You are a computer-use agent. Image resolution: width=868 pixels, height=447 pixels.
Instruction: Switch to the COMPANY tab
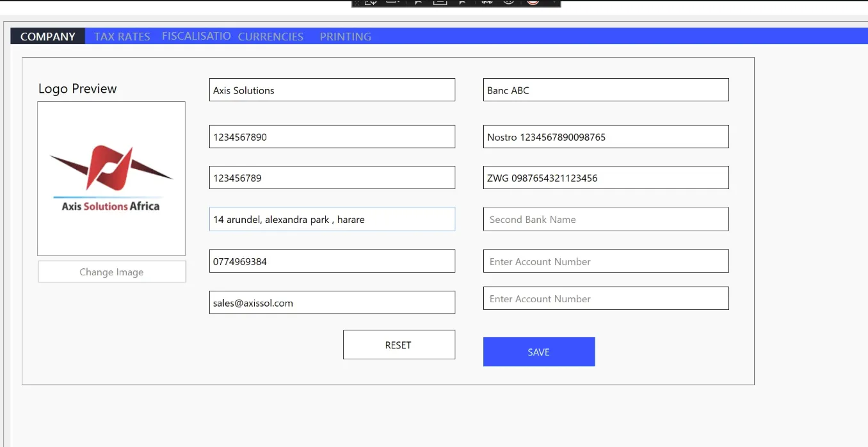[x=48, y=37]
